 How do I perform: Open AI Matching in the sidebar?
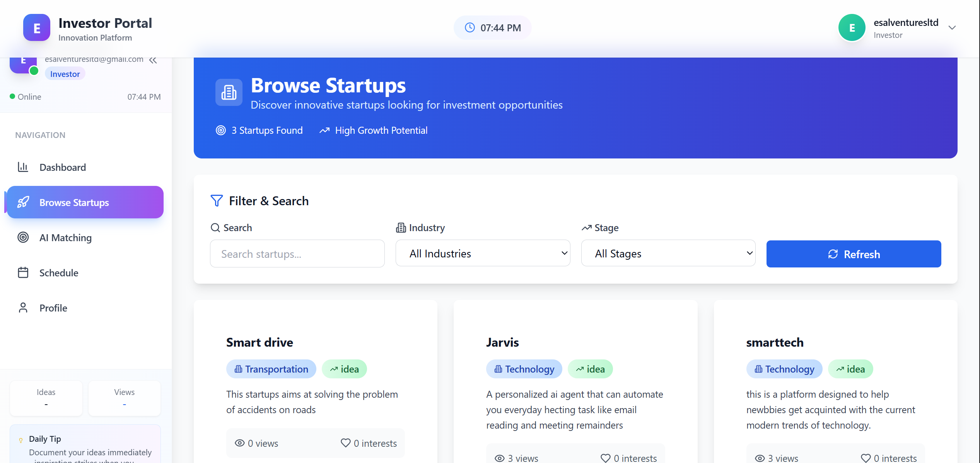65,238
